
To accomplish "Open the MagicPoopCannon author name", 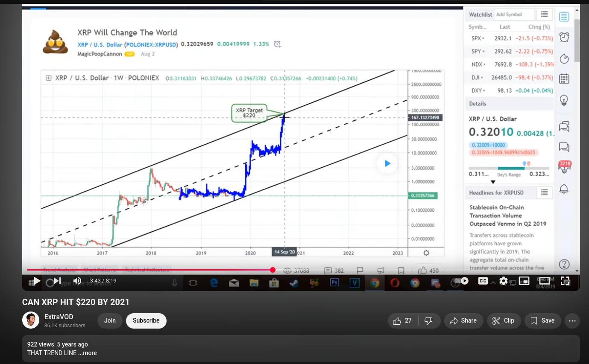I will [x=100, y=54].
